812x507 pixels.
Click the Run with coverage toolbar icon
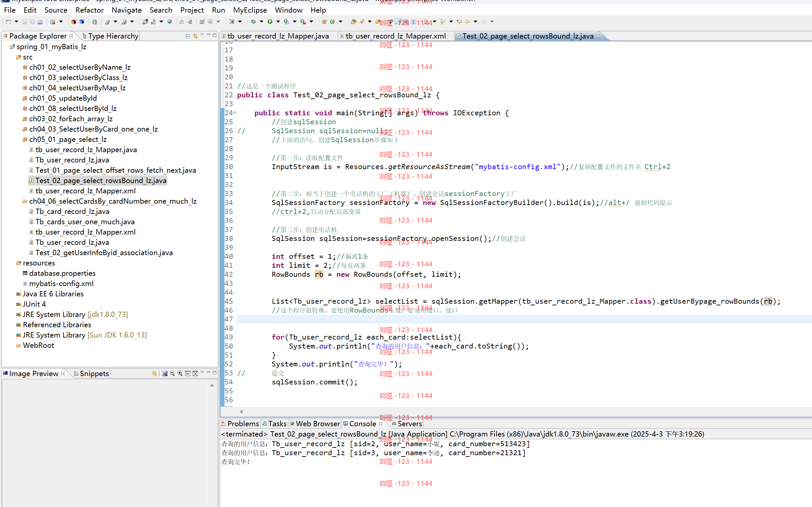(x=287, y=22)
